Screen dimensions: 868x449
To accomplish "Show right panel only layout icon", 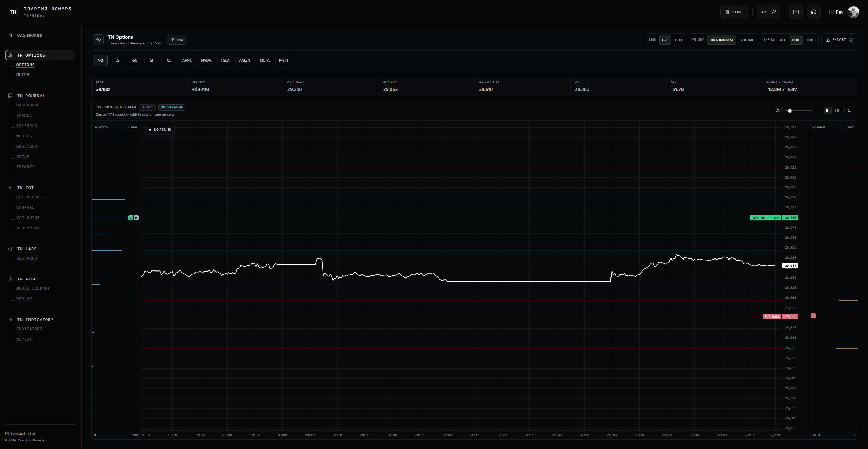I will (x=837, y=111).
